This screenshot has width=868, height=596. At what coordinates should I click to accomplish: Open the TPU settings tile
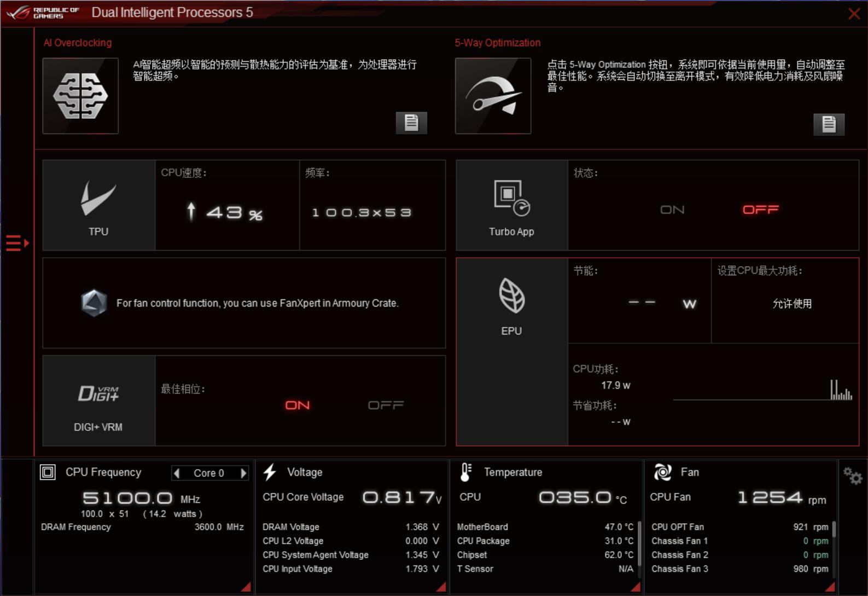tap(98, 205)
